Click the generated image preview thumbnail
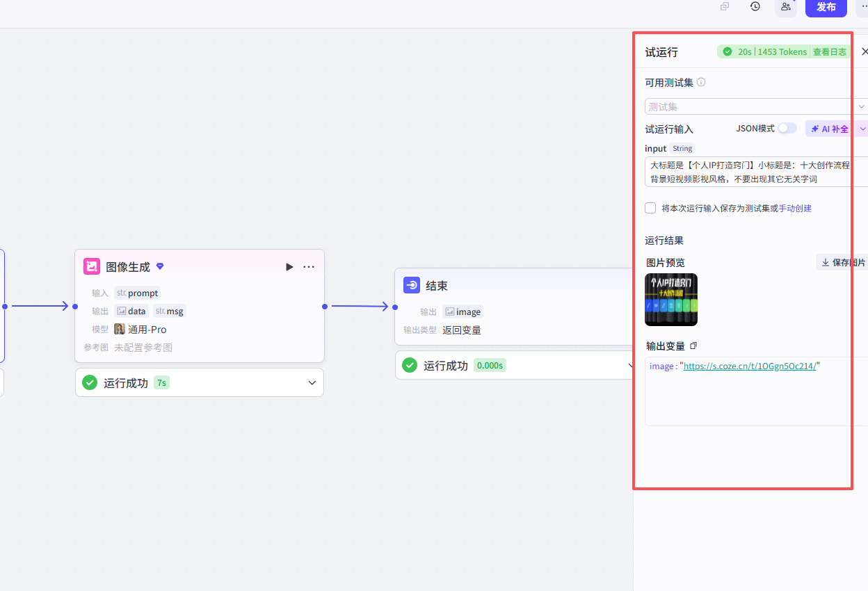Viewport: 868px width, 591px height. (x=671, y=300)
